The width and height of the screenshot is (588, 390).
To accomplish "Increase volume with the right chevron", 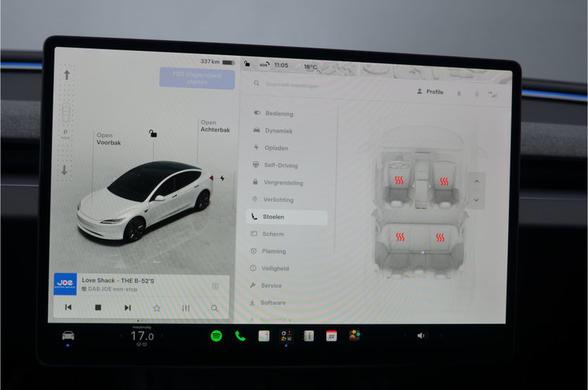I will click(442, 336).
